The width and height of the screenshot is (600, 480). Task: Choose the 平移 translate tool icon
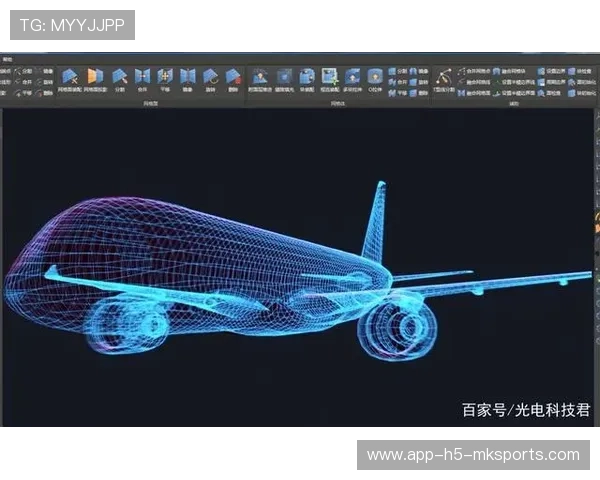(x=165, y=77)
